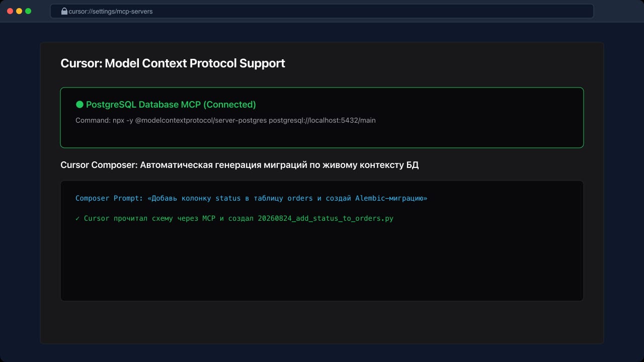Screen dimensions: 644x362
Task: Click the npx server-postgres command line
Action: pos(225,121)
